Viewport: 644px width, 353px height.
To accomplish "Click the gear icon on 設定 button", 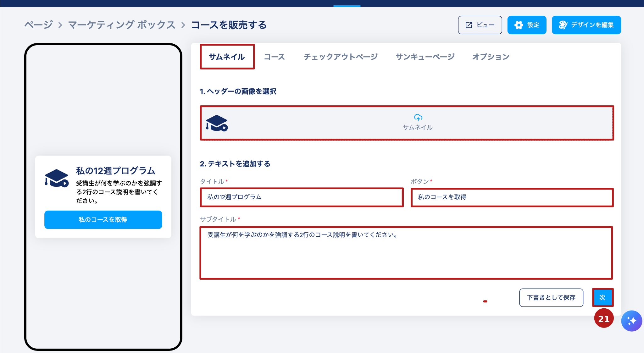I will 519,25.
